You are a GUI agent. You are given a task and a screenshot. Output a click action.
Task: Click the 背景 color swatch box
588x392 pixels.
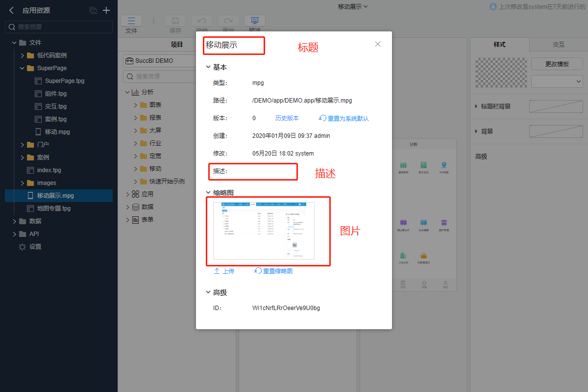(x=556, y=131)
